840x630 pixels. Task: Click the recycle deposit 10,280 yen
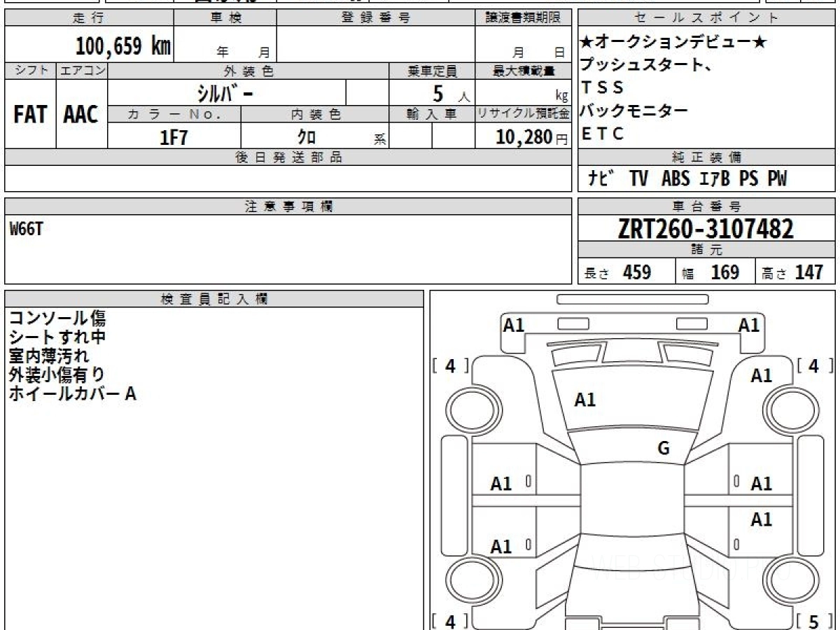(x=524, y=137)
